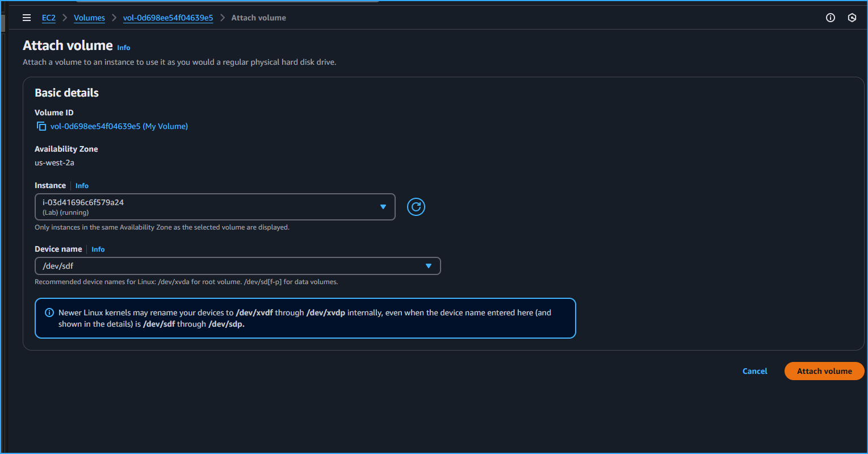Click Info next to the Device name label
The height and width of the screenshot is (454, 868).
click(x=98, y=249)
